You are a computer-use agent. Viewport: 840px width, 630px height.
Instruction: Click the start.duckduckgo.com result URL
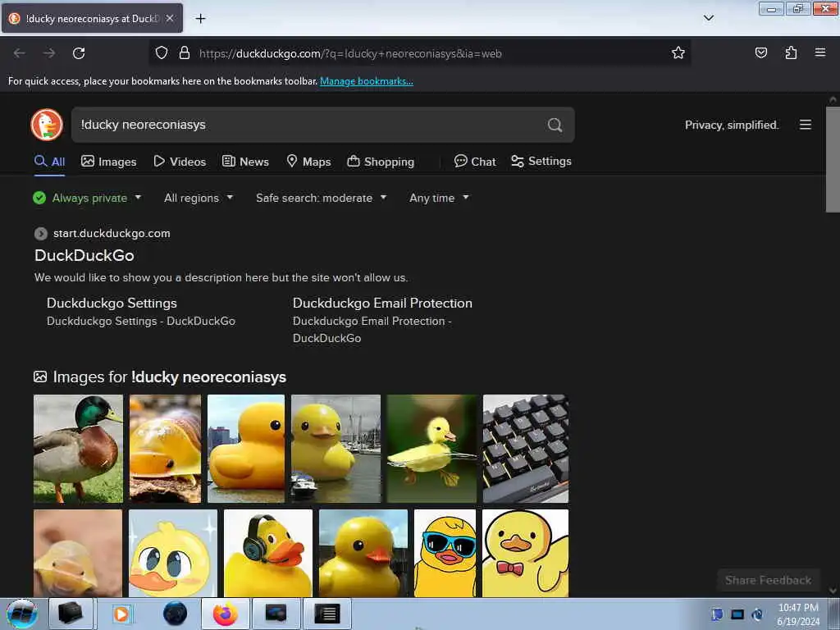pyautogui.click(x=112, y=234)
